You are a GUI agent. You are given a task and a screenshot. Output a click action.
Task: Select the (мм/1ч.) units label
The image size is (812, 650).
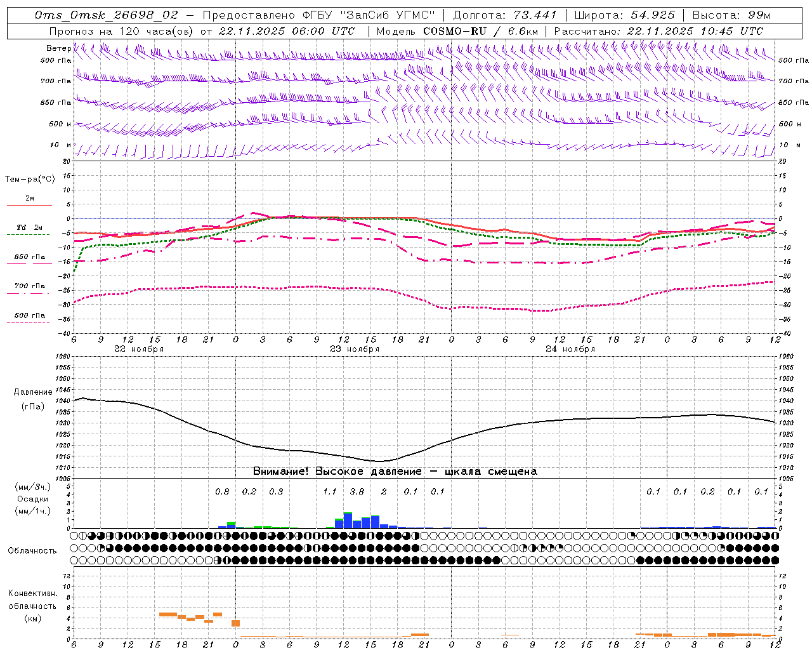(x=33, y=511)
